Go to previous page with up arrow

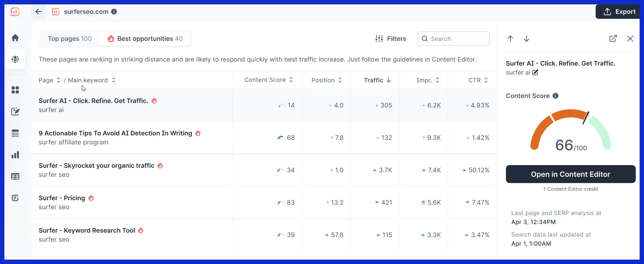[x=510, y=38]
